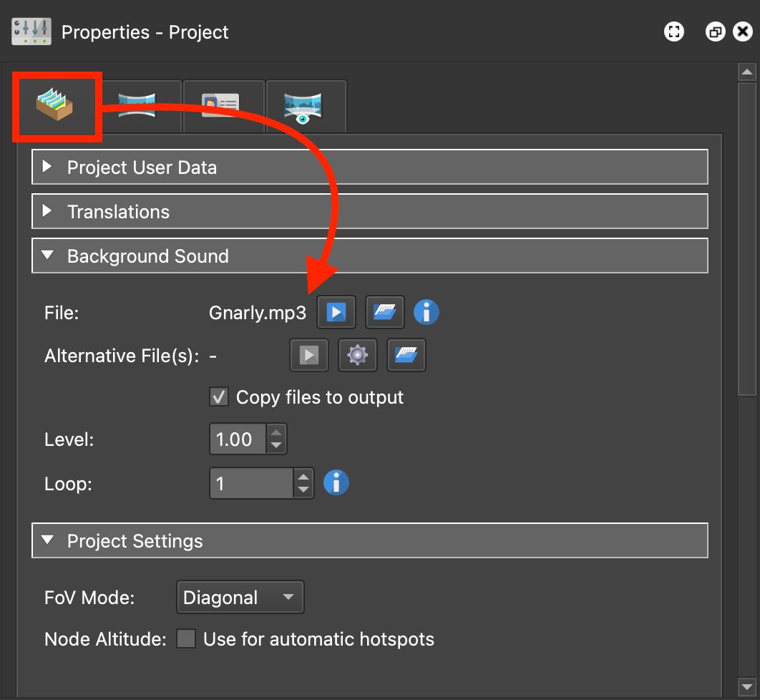Open the FoV Mode dropdown showing Diagonal
Image resolution: width=760 pixels, height=700 pixels.
[240, 597]
